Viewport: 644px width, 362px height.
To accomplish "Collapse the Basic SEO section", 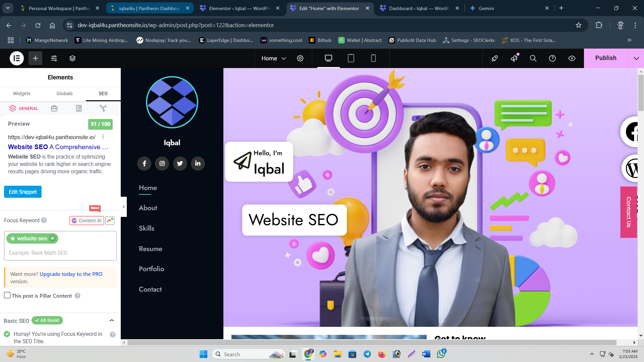I will pos(112,320).
